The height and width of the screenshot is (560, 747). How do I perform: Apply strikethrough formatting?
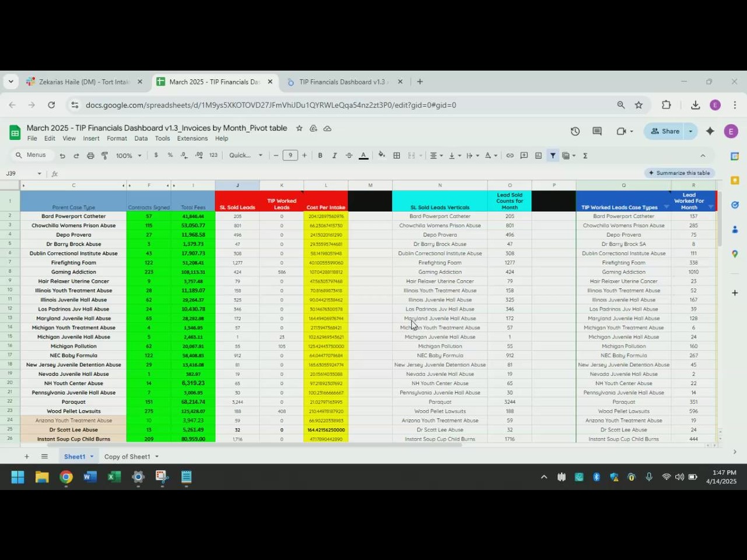pyautogui.click(x=349, y=155)
